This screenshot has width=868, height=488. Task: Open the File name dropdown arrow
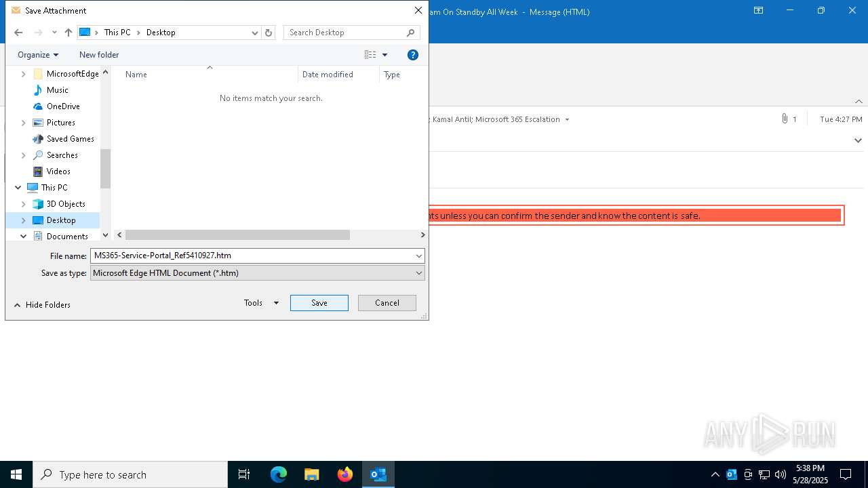(x=419, y=256)
